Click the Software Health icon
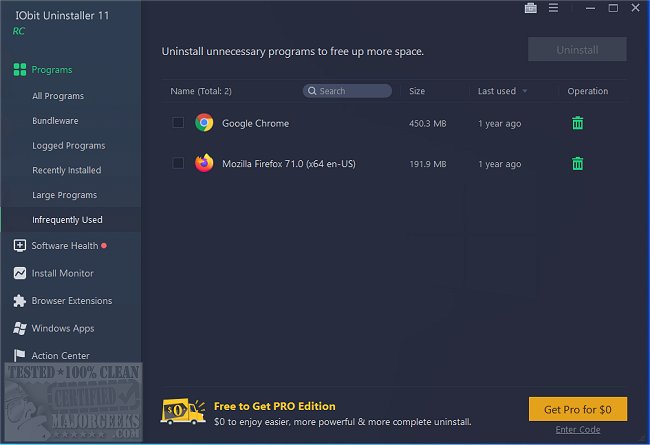Viewport: 650px width, 445px height. coord(19,246)
